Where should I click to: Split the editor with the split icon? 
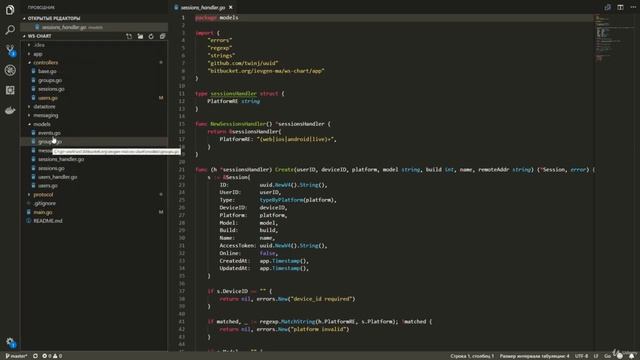(620, 7)
